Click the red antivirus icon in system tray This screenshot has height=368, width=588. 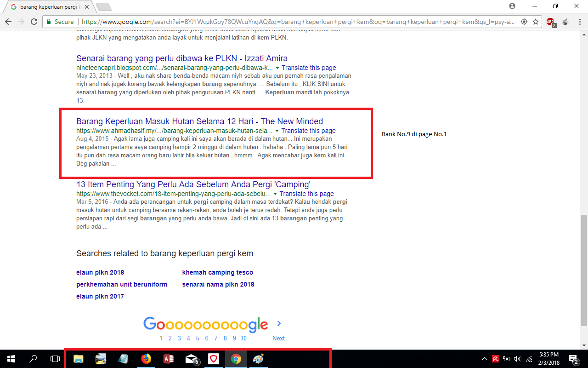pos(496,359)
